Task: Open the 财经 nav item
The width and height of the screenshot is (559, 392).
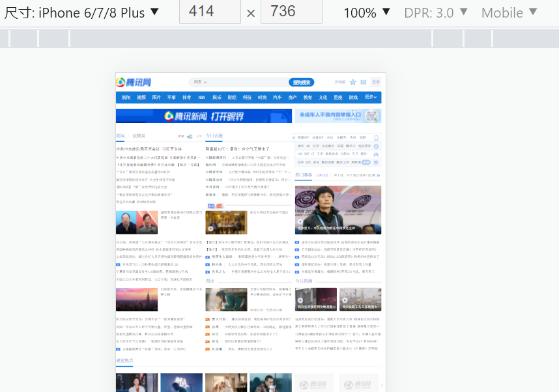Action: (x=232, y=97)
